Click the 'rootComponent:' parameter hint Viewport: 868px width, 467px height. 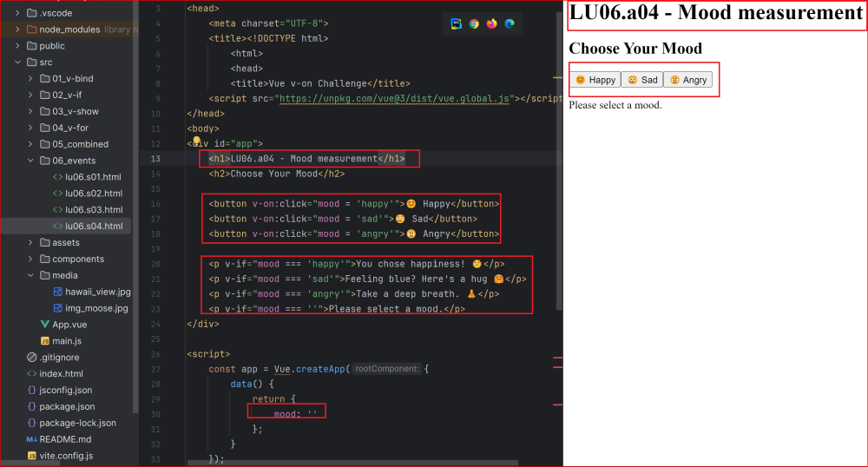click(387, 369)
